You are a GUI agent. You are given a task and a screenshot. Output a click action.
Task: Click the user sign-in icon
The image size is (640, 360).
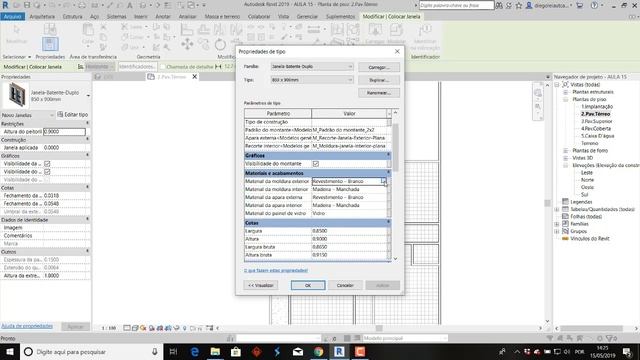(x=529, y=5)
